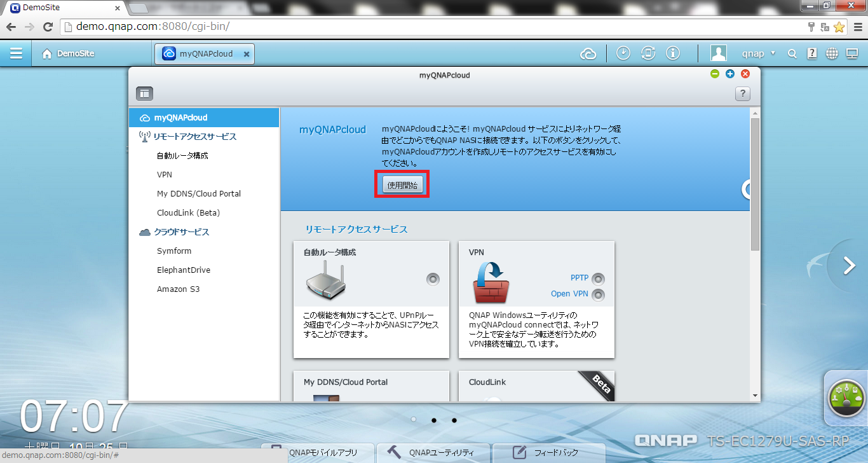Open QNAPモバイルアプリ at the bottom
This screenshot has height=463, width=868.
tap(318, 453)
